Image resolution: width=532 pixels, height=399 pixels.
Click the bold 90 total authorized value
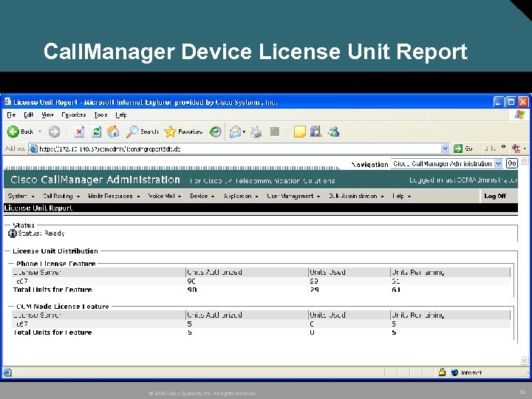pos(192,290)
